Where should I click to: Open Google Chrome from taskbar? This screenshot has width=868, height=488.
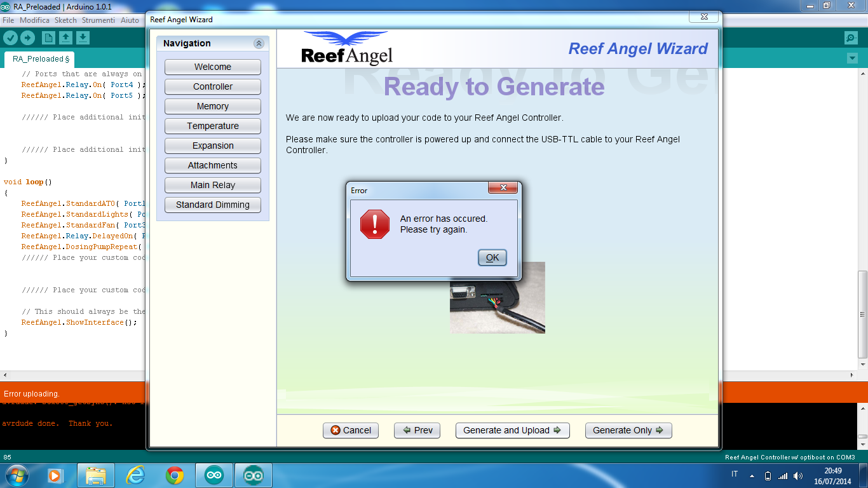175,475
